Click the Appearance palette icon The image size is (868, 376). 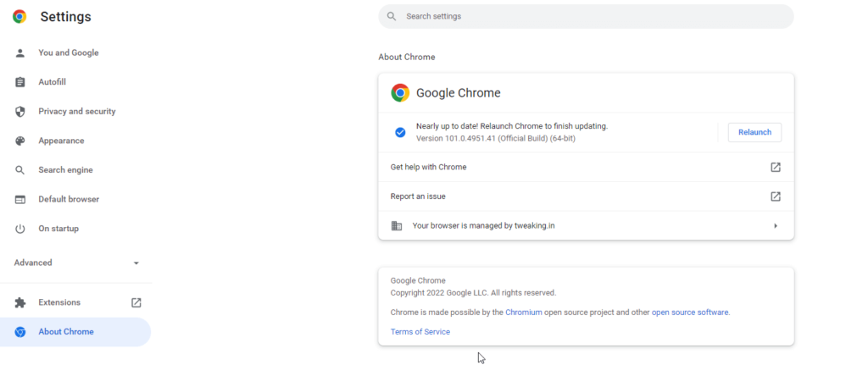[x=20, y=141]
